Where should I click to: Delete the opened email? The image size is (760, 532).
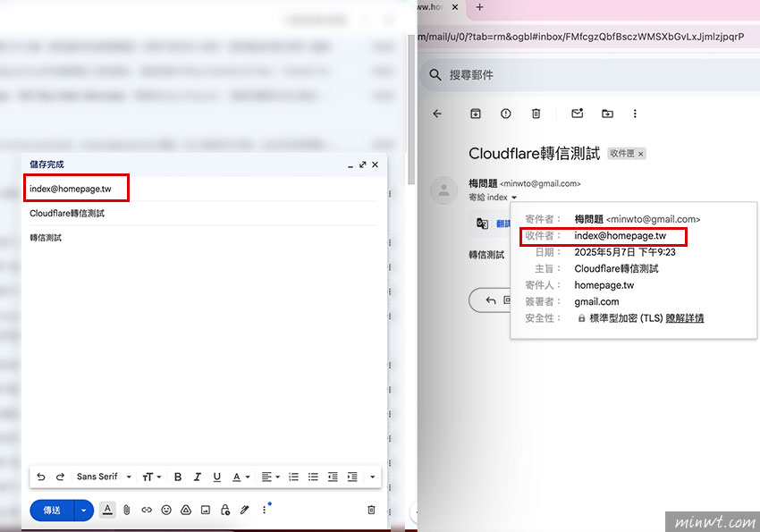click(536, 114)
